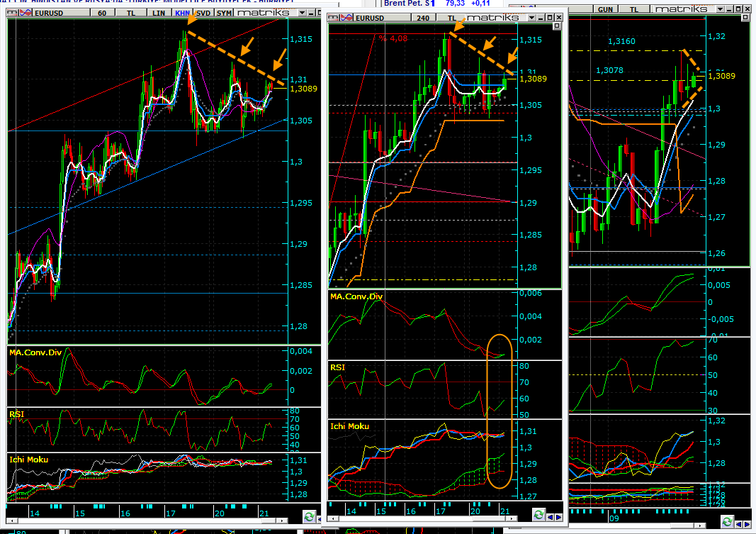This screenshot has width=756, height=534.
Task: Toggle the SVD option in the left chart
Action: [203, 13]
